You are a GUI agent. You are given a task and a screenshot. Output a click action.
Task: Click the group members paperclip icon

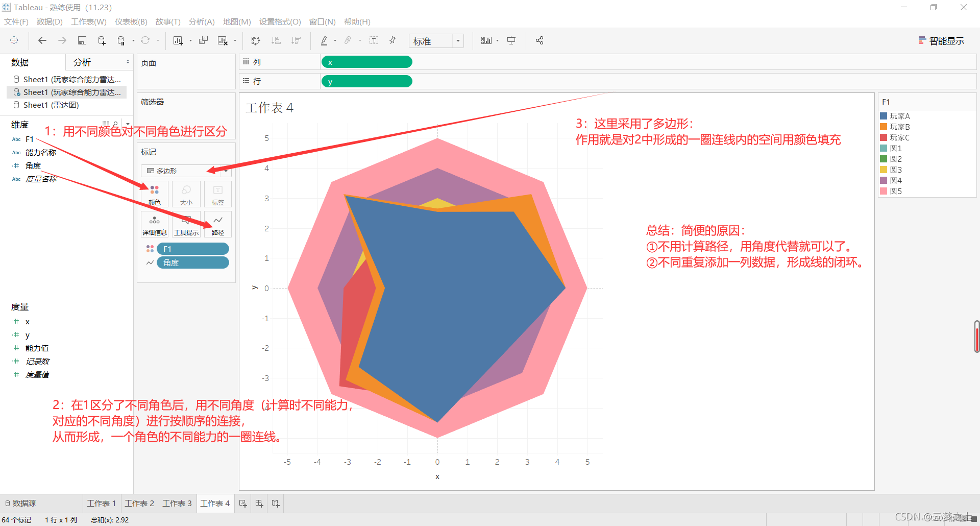pos(348,40)
